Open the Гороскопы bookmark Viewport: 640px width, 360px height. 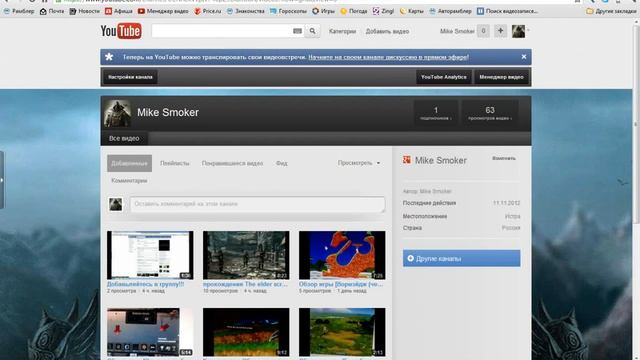pyautogui.click(x=288, y=11)
